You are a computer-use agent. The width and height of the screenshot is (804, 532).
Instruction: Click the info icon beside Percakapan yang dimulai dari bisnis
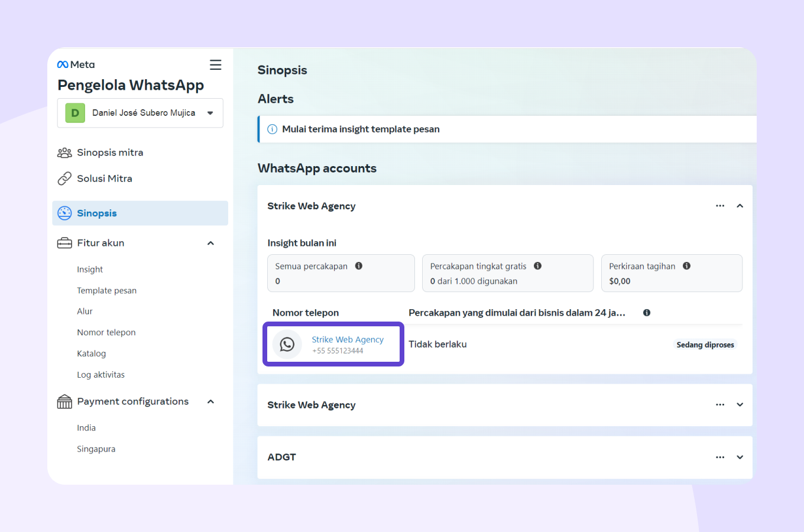647,313
